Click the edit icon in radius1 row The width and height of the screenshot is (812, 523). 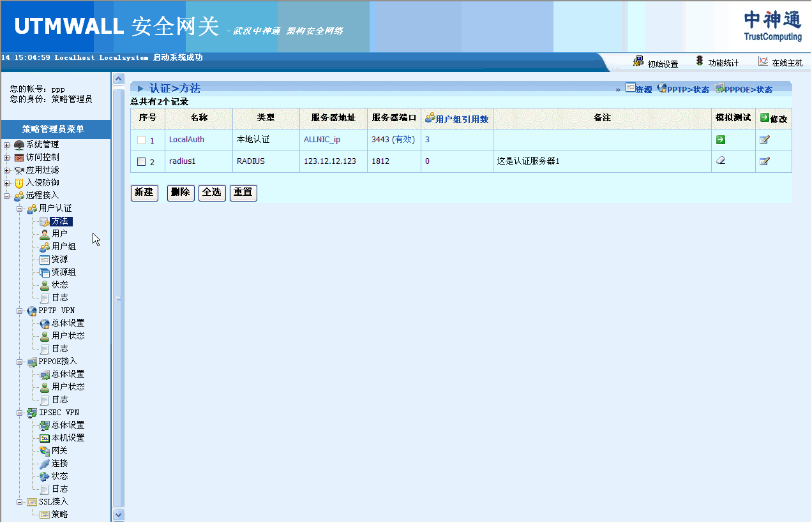pyautogui.click(x=764, y=161)
